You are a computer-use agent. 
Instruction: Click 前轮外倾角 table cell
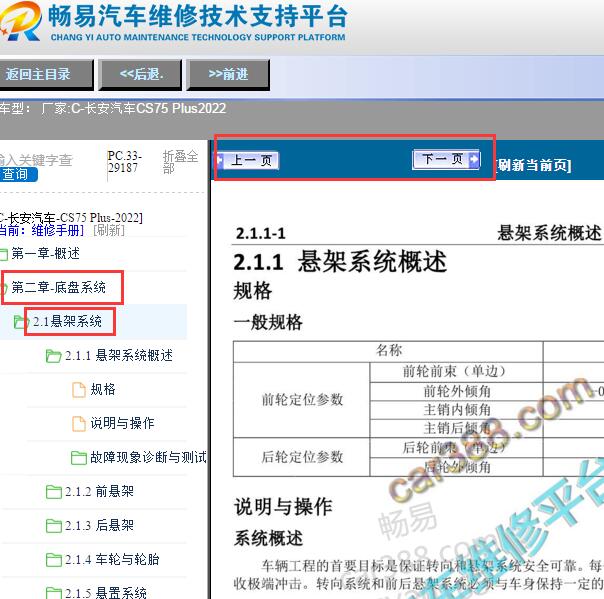456,391
